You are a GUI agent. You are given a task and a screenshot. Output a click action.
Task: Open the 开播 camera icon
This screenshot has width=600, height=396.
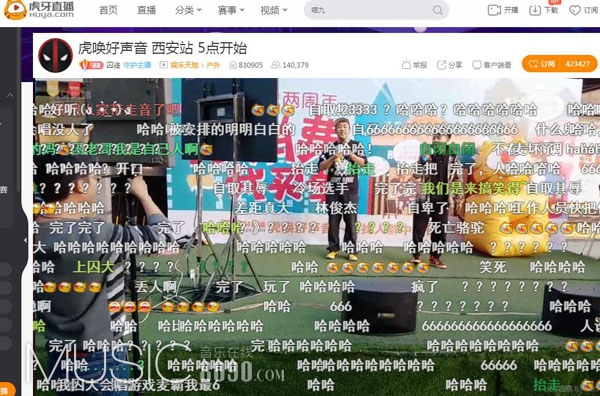(494, 10)
